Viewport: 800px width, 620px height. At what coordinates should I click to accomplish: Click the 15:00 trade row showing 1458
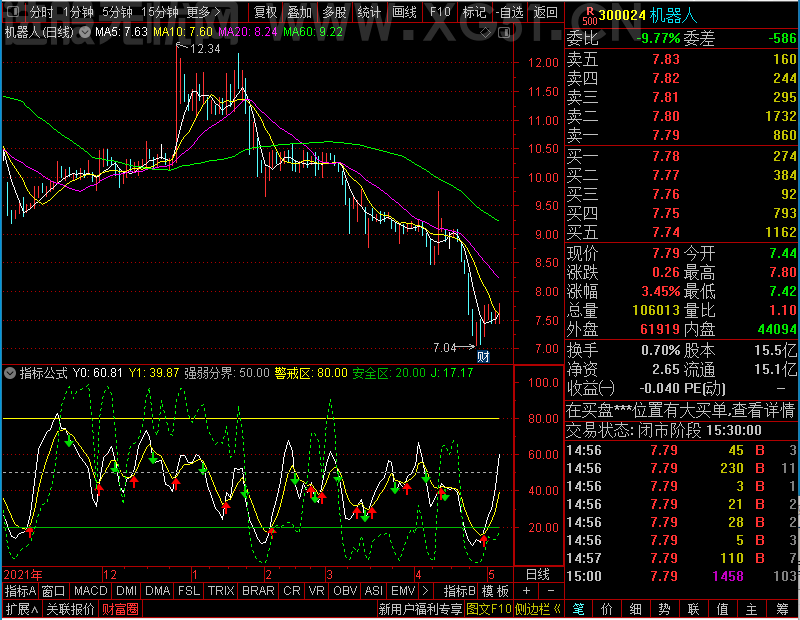(681, 576)
